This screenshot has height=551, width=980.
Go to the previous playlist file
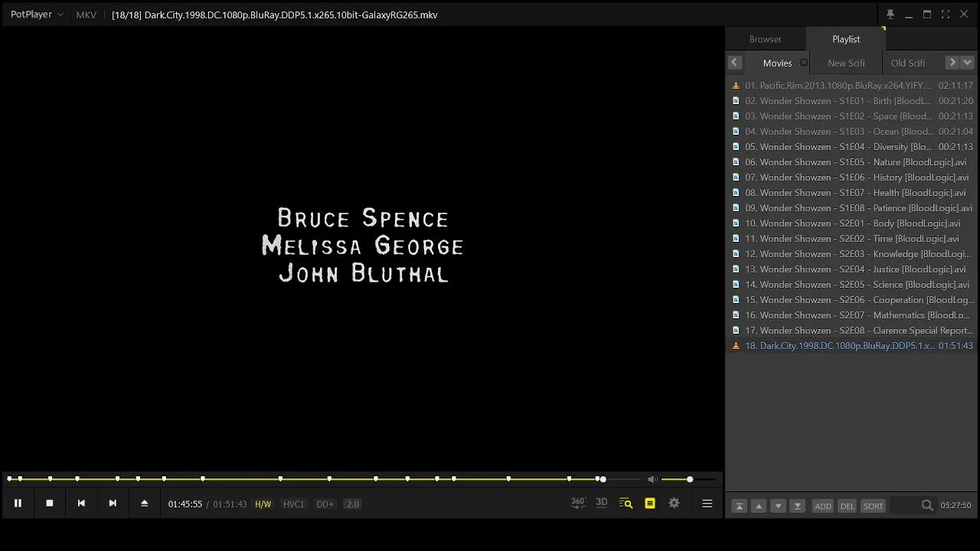pyautogui.click(x=81, y=504)
